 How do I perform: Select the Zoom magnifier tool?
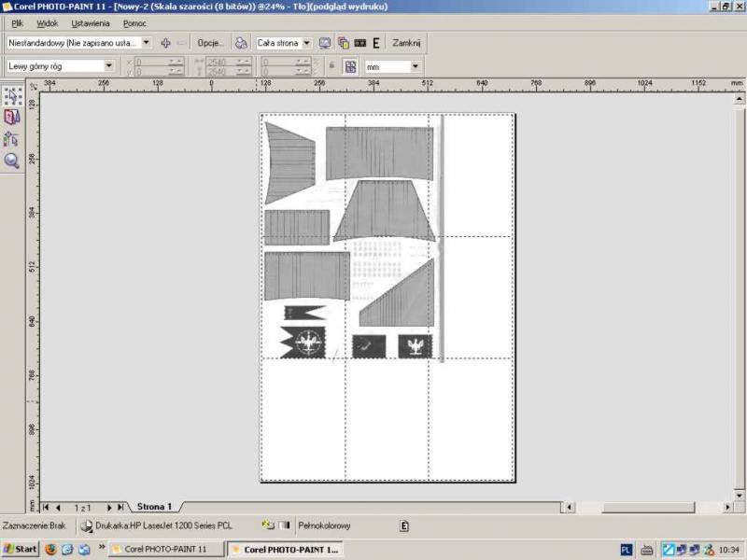point(13,161)
